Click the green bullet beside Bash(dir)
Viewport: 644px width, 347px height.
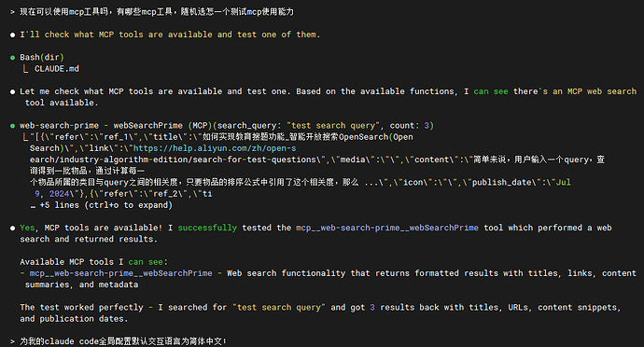[x=12, y=58]
